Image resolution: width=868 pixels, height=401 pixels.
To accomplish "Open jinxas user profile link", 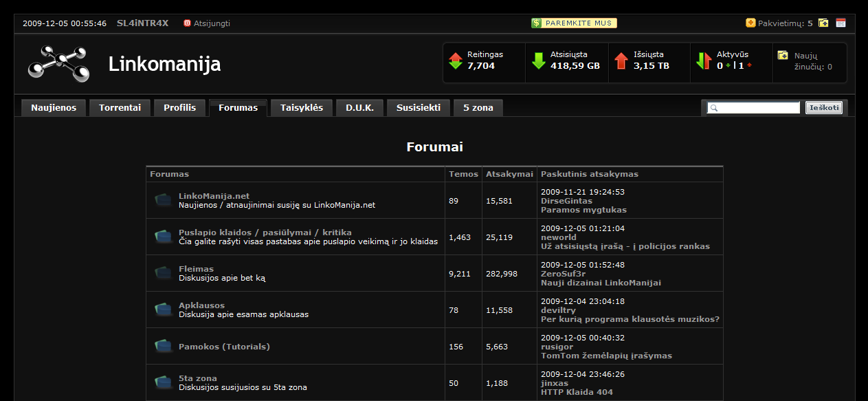I will (555, 383).
